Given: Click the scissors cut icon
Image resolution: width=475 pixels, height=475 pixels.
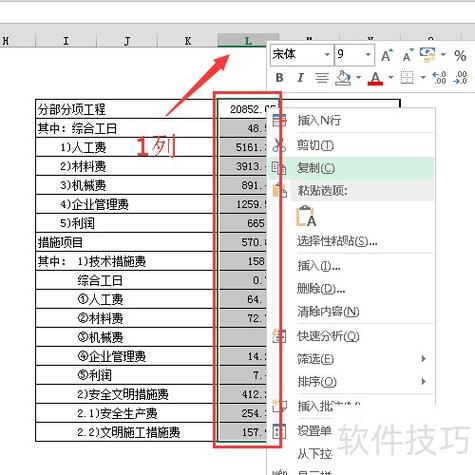Looking at the screenshot, I should pyautogui.click(x=279, y=145).
